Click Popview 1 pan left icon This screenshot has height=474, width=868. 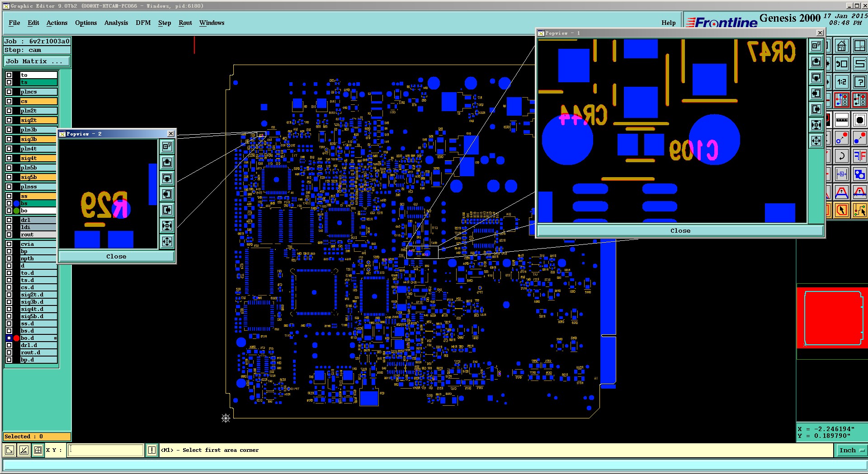816,94
